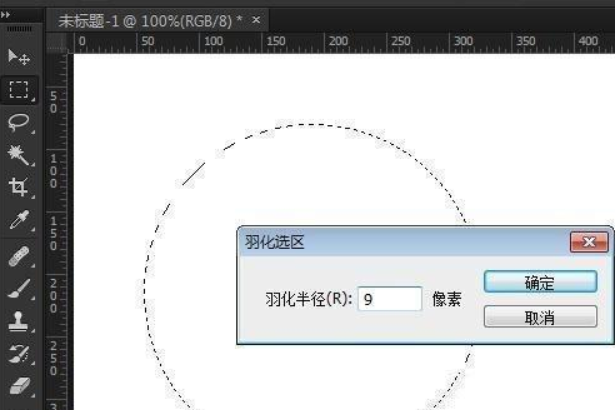615x410 pixels.
Task: Click the 羽化选区 dialog title bar
Action: pyautogui.click(x=404, y=242)
